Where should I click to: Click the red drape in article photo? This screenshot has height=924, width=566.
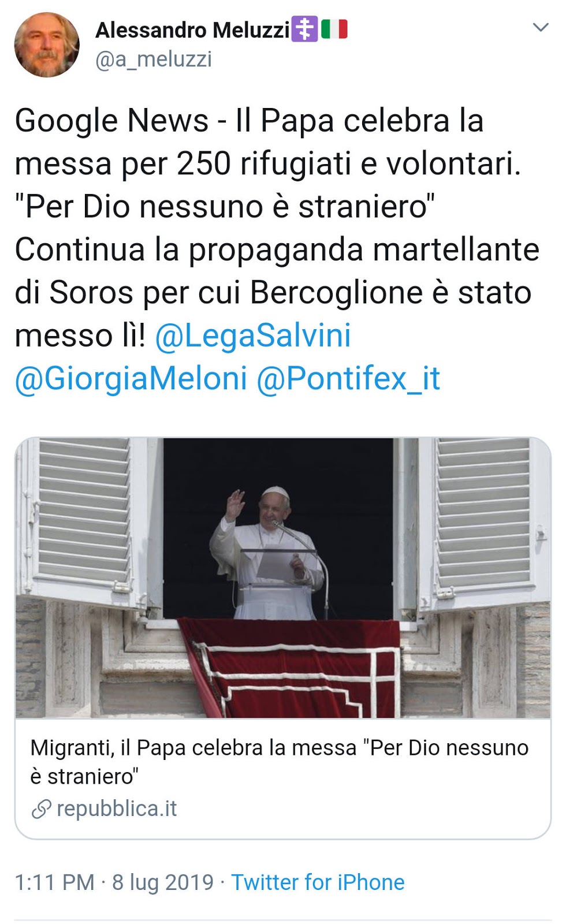pyautogui.click(x=289, y=667)
